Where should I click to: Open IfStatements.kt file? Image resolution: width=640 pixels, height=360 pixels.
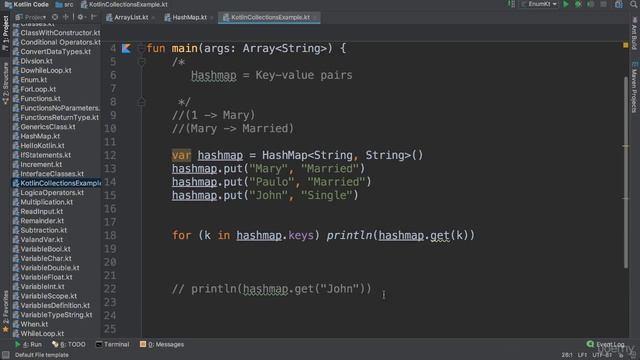tap(42, 155)
